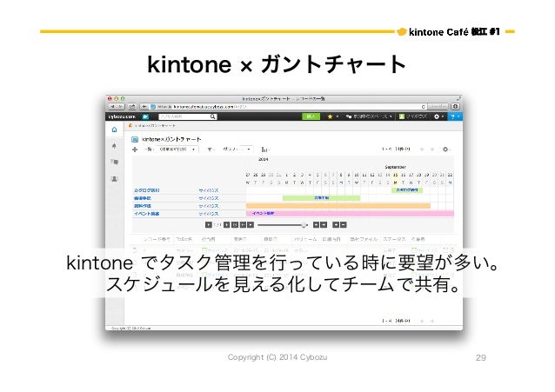Click the ステータス column header
This screenshot has width=555, height=392.
click(394, 239)
